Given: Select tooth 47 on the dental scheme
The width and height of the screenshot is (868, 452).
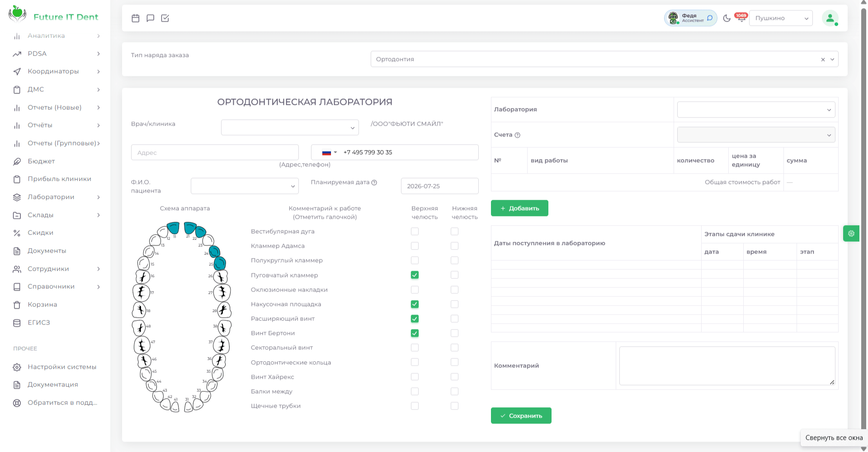Looking at the screenshot, I should 142,345.
